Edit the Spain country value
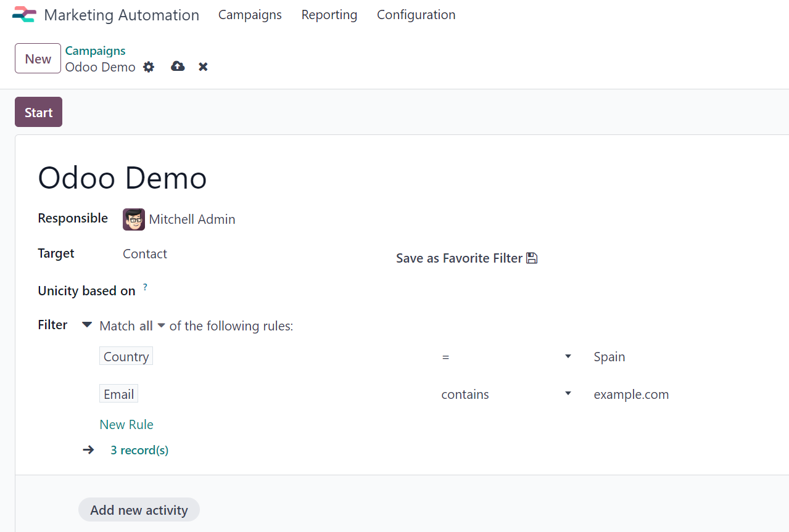This screenshot has height=532, width=789. tap(609, 357)
